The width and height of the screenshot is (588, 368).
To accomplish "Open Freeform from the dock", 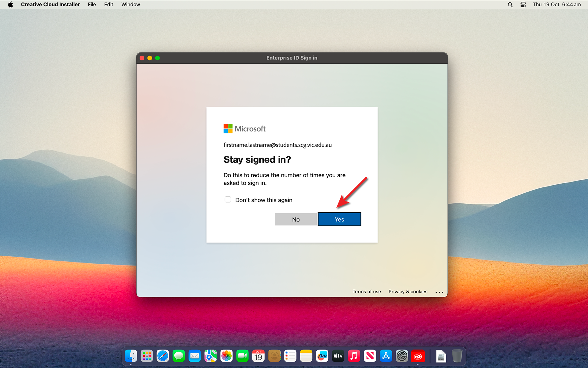I will [x=322, y=356].
